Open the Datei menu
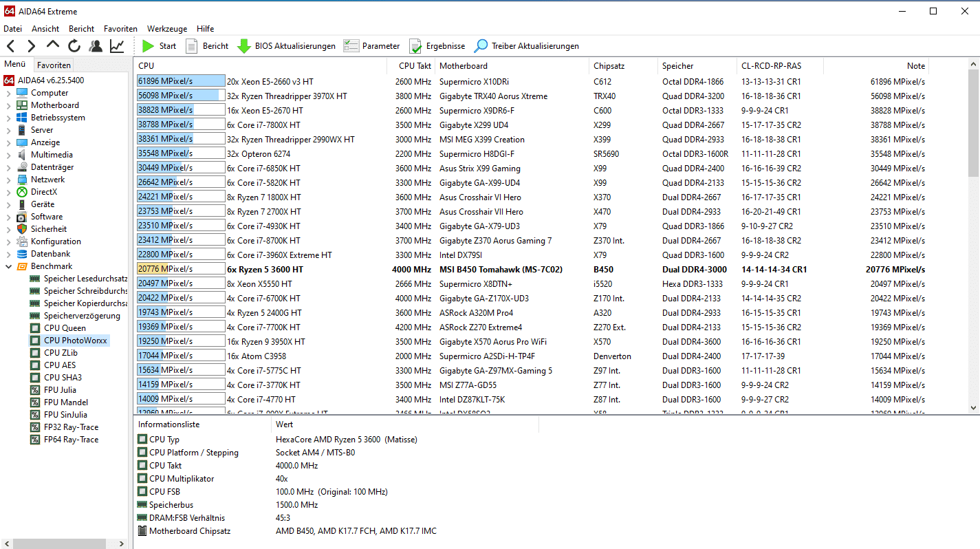Screen dimensions: 980x549 coord(13,29)
